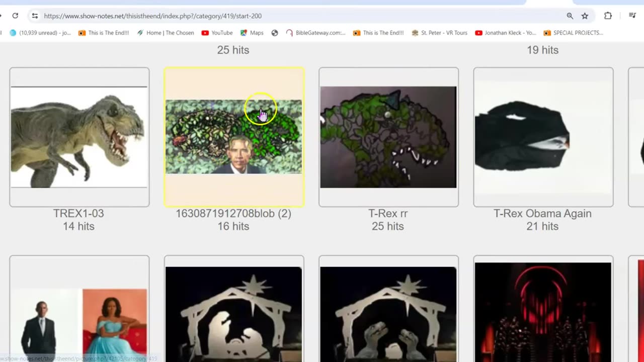Click the "19 hits" count text
Image resolution: width=644 pixels, height=362 pixels.
[543, 50]
